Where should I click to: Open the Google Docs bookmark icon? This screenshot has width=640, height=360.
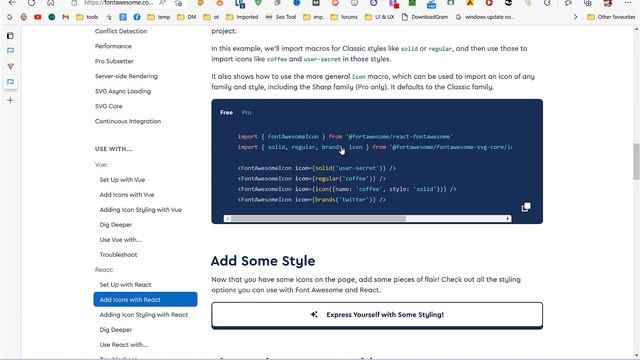tap(123, 17)
